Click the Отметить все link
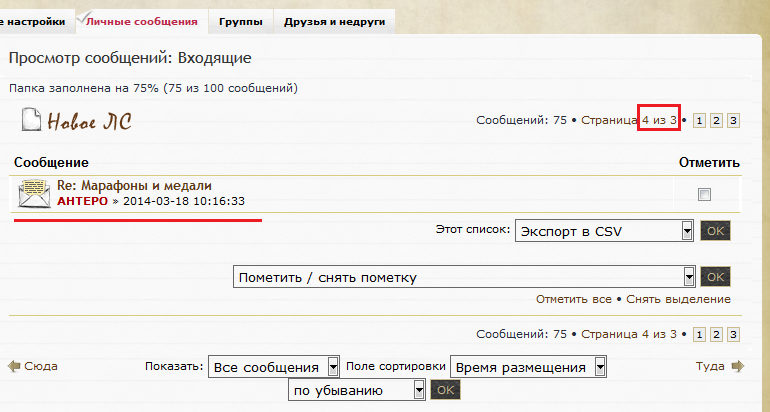The width and height of the screenshot is (770, 412). pos(573,299)
